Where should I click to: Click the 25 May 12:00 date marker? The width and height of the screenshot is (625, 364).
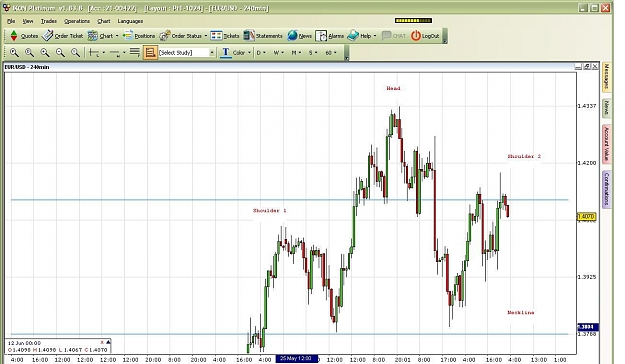297,359
